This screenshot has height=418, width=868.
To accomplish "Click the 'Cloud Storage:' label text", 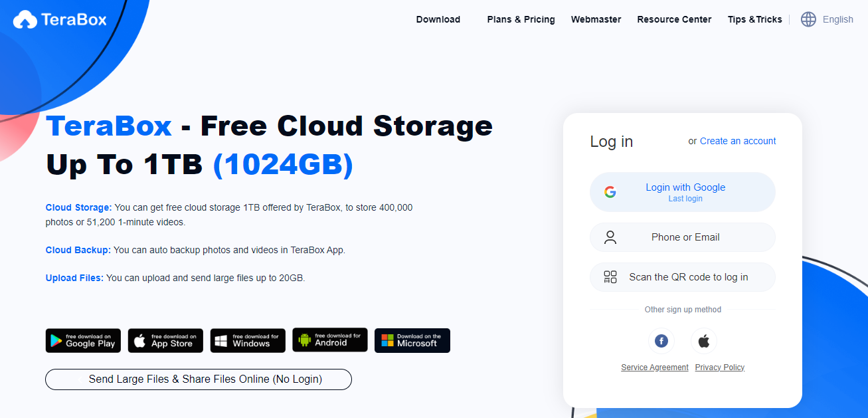I will (79, 207).
